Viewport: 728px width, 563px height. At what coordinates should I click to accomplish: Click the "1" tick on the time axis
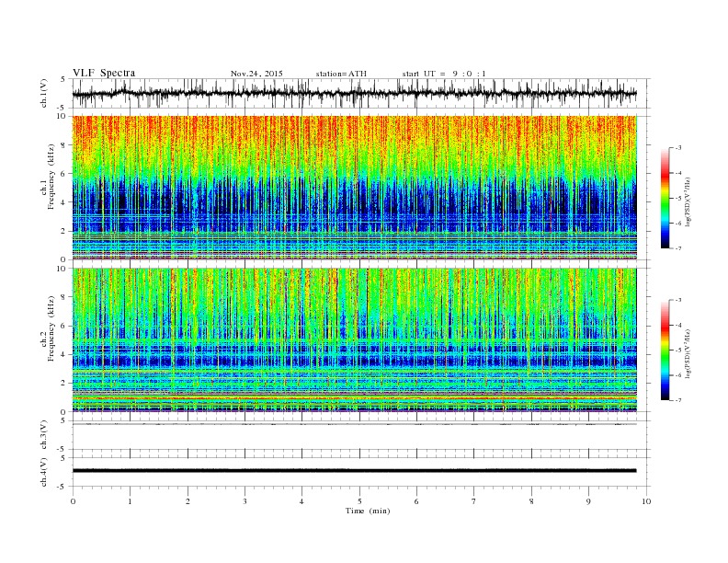[130, 501]
